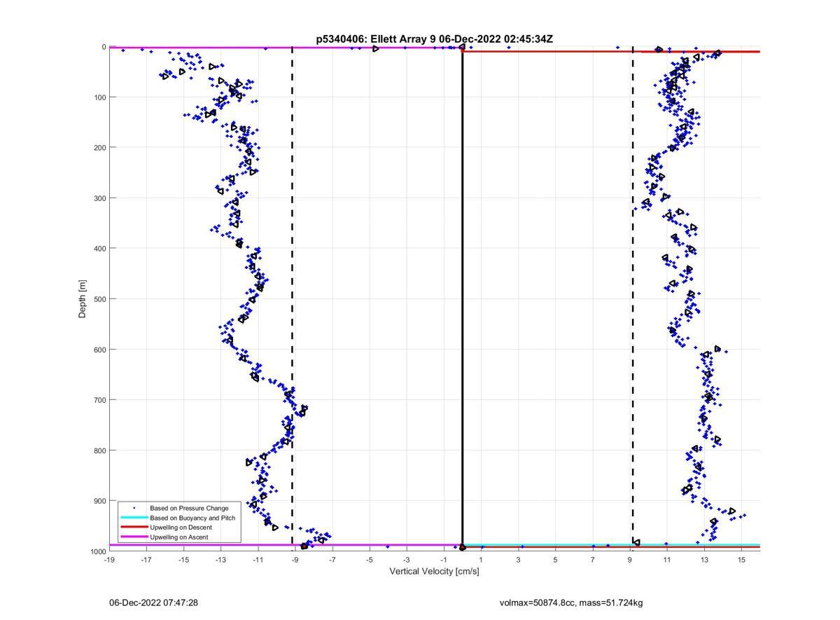Click the velocity tick label 15
This screenshot has width=840, height=620.
tap(741, 560)
